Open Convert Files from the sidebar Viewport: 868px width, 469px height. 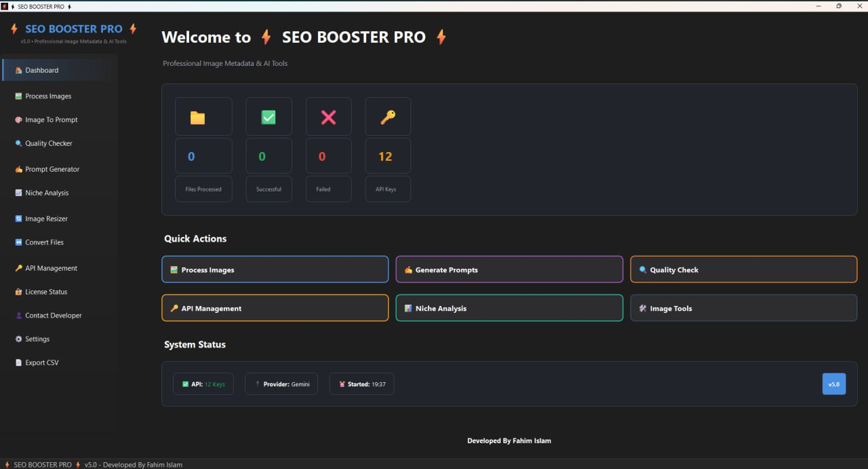click(44, 242)
